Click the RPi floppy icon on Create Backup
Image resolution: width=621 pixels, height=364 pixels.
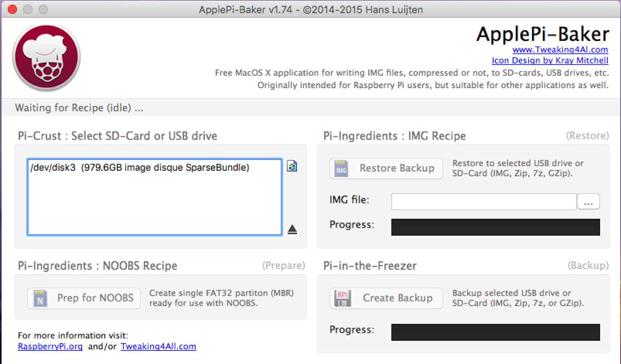point(342,298)
